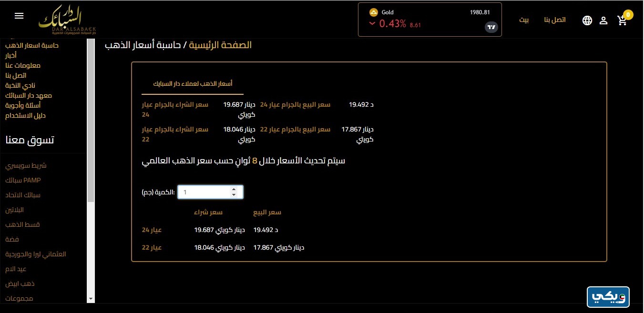Image resolution: width=644 pixels, height=313 pixels.
Task: Click the TradingView logo in Gold widget
Action: (491, 27)
